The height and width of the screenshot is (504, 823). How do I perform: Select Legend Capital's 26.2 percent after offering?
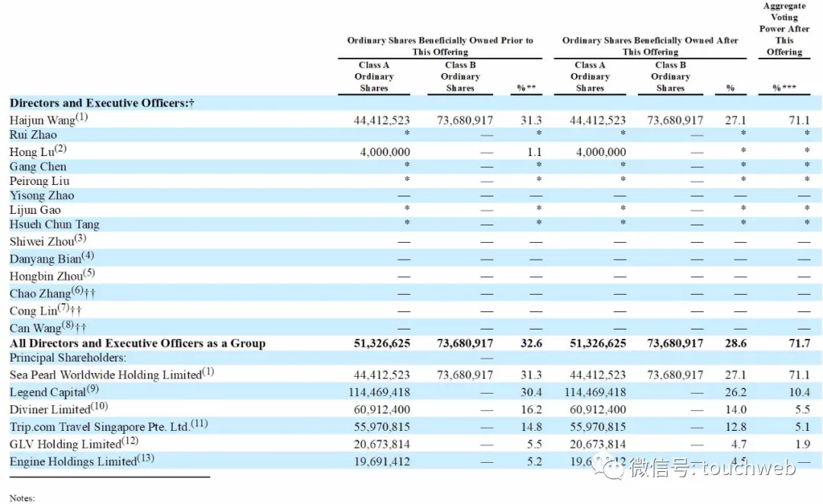click(735, 392)
